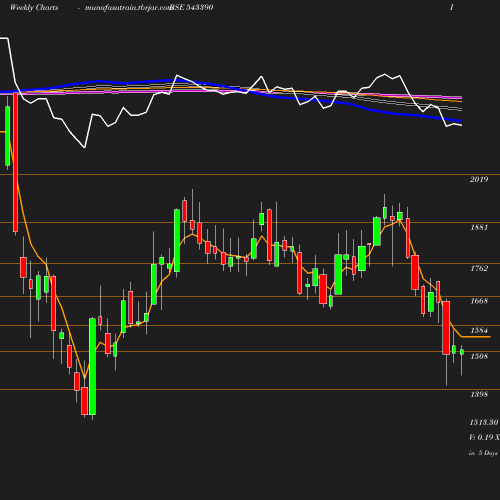Click the 'Weekly Charts' title text
The image size is (500, 500).
(x=34, y=7)
